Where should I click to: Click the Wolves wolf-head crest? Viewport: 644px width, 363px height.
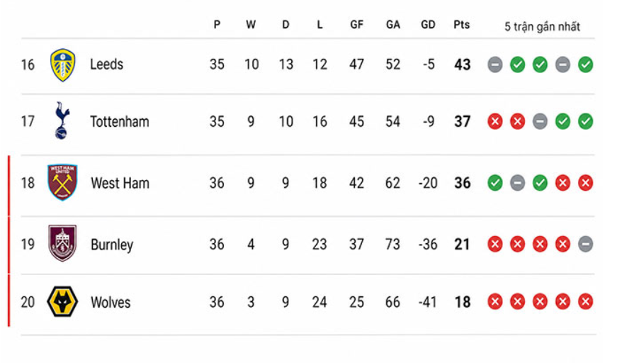point(62,302)
